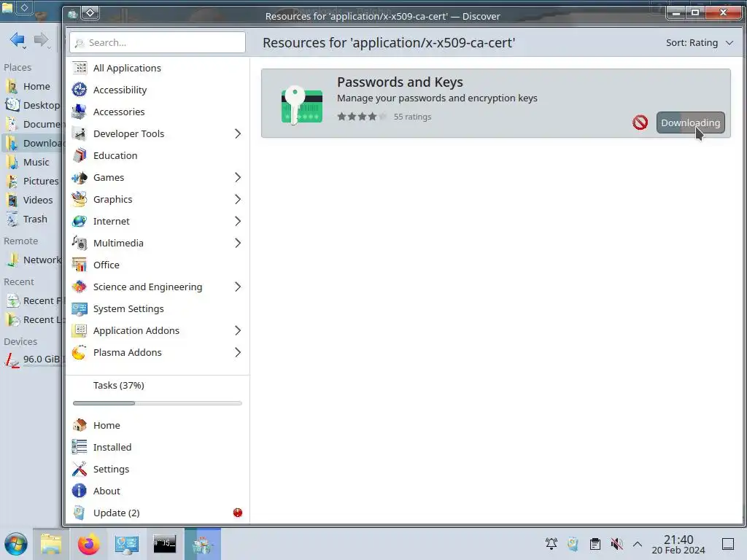Click the 55 ratings text
Screen dimensions: 747x560
[x=413, y=117]
